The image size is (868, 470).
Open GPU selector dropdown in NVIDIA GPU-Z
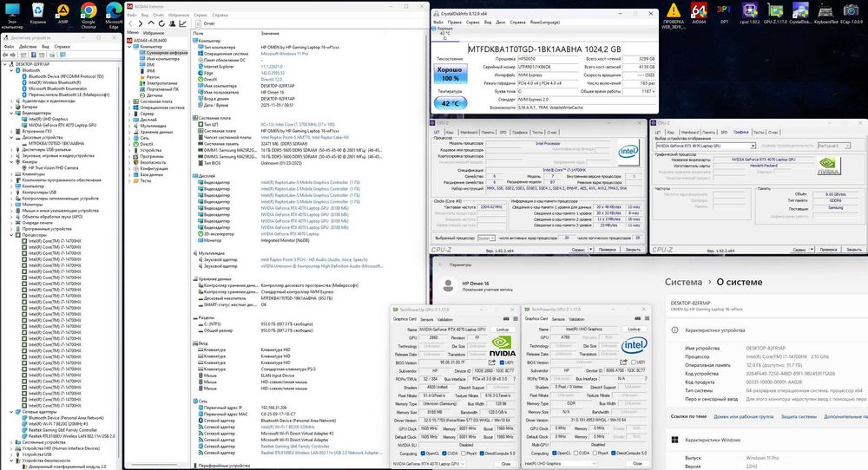(x=429, y=464)
